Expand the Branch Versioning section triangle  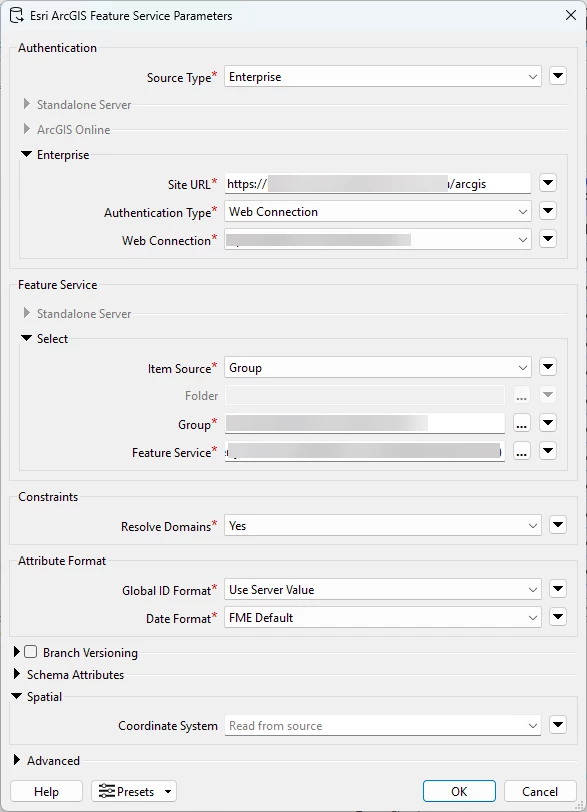[17, 652]
